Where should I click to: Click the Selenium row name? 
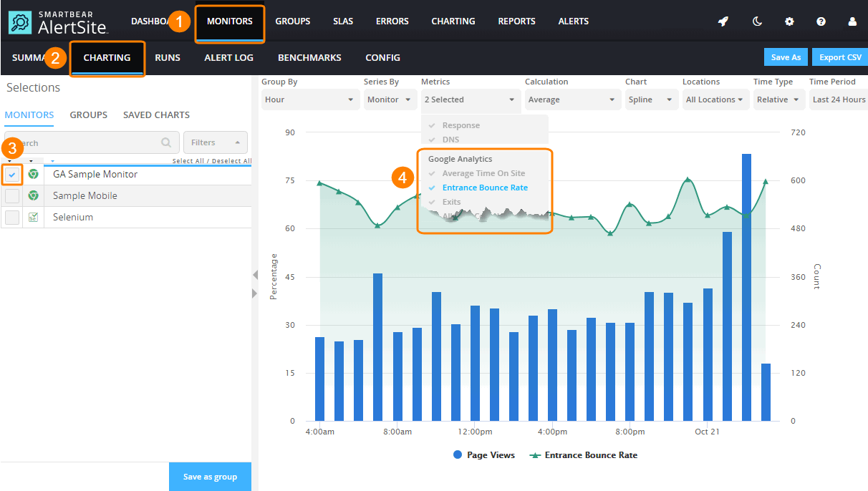73,217
